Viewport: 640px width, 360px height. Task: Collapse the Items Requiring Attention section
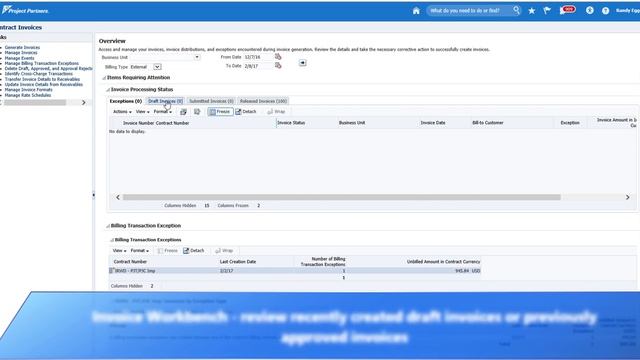tap(104, 78)
